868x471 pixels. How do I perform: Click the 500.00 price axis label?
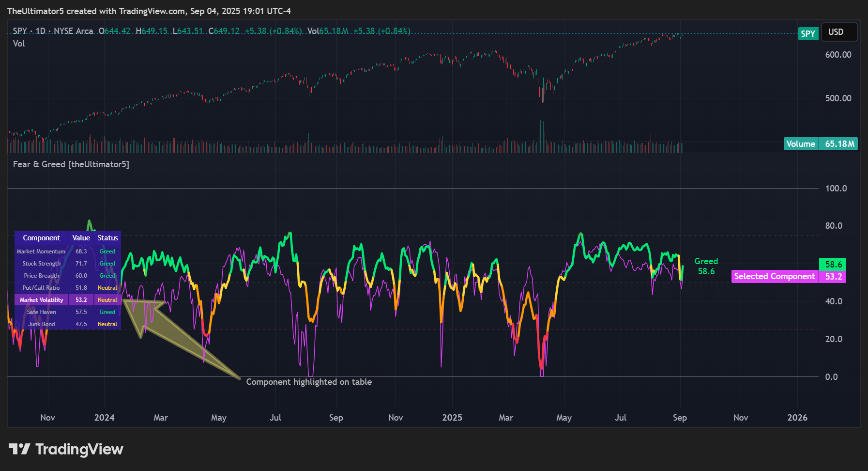(x=838, y=98)
